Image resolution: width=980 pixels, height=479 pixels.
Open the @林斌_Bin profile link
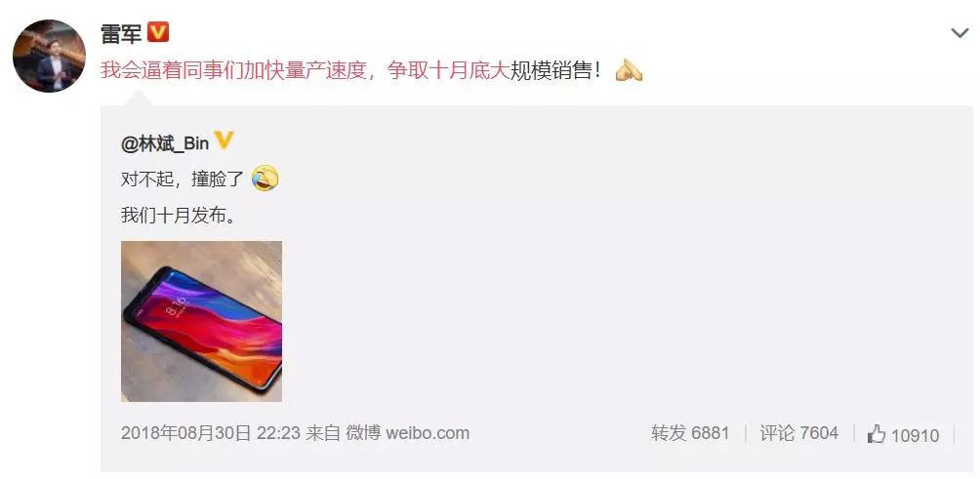tap(165, 143)
